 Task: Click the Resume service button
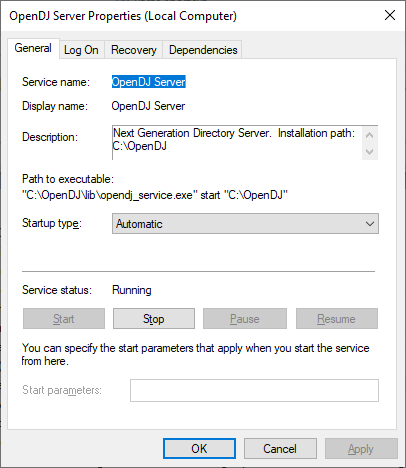(x=337, y=319)
